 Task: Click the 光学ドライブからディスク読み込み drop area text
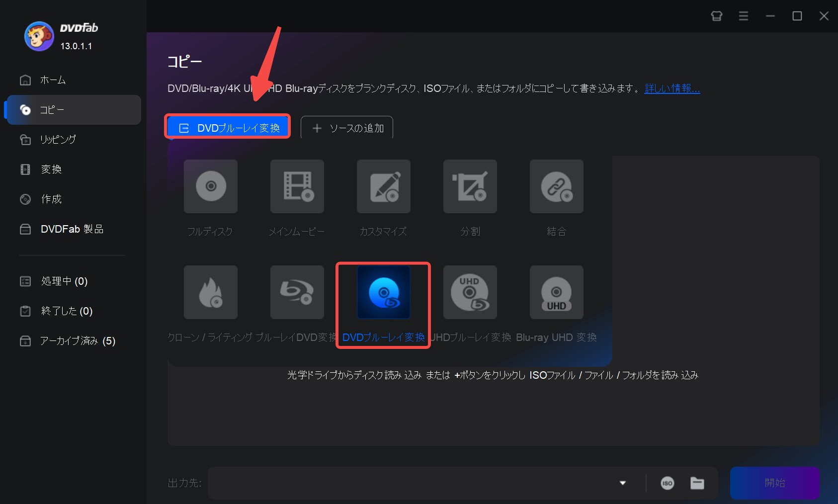(493, 375)
